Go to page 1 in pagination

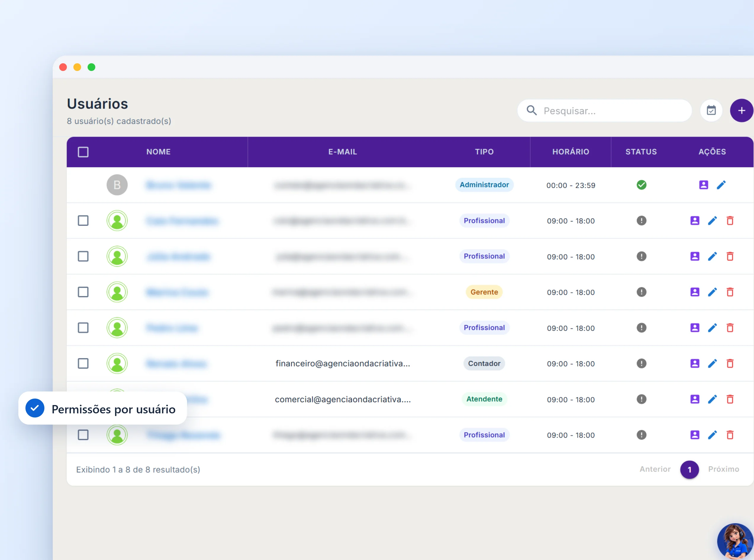click(x=689, y=470)
